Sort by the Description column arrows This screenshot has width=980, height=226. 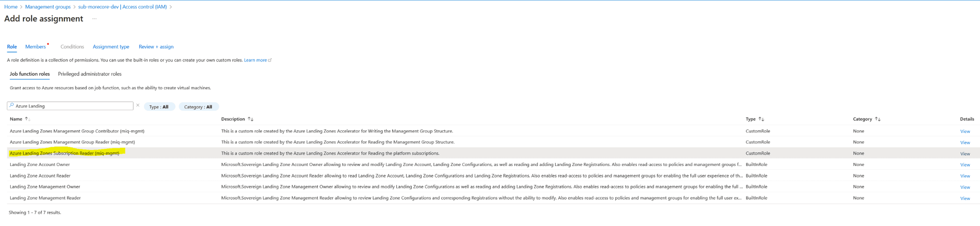(x=250, y=119)
